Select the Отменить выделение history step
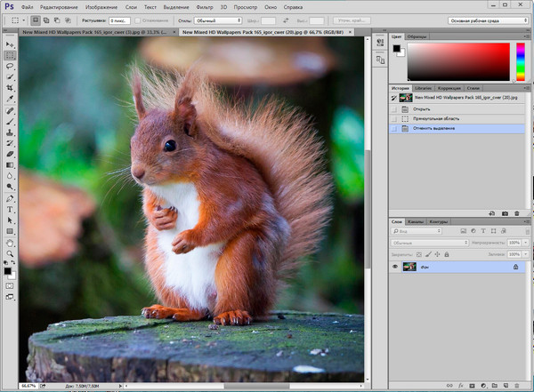Image resolution: width=534 pixels, height=392 pixels. [x=433, y=128]
